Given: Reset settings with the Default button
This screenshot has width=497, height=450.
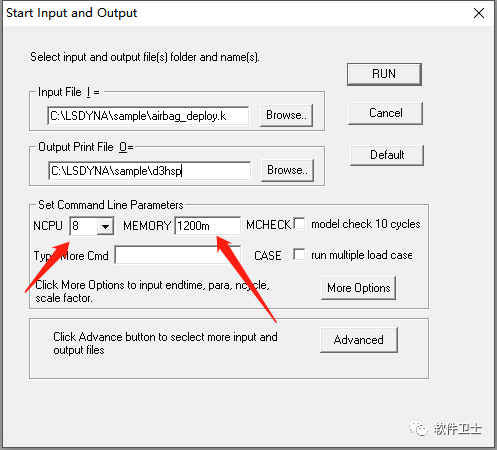Looking at the screenshot, I should click(x=387, y=155).
